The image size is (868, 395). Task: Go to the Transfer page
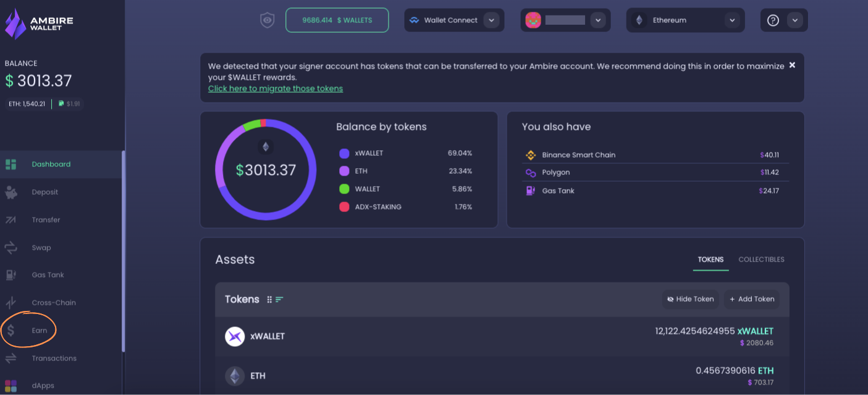coord(61,220)
